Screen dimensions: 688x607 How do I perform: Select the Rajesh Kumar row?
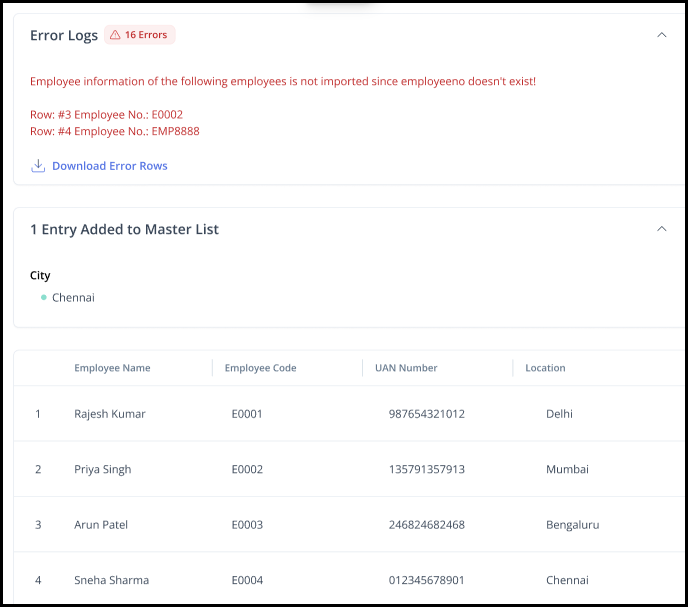(349, 414)
